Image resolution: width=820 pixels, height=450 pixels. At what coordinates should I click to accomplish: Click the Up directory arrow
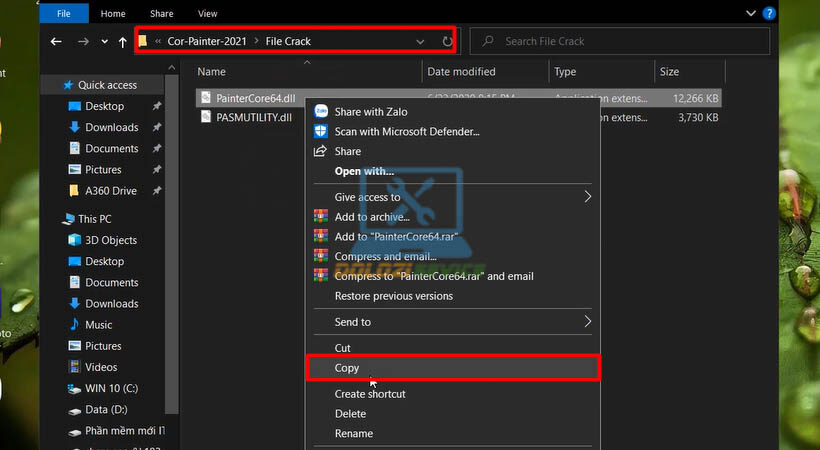[122, 42]
